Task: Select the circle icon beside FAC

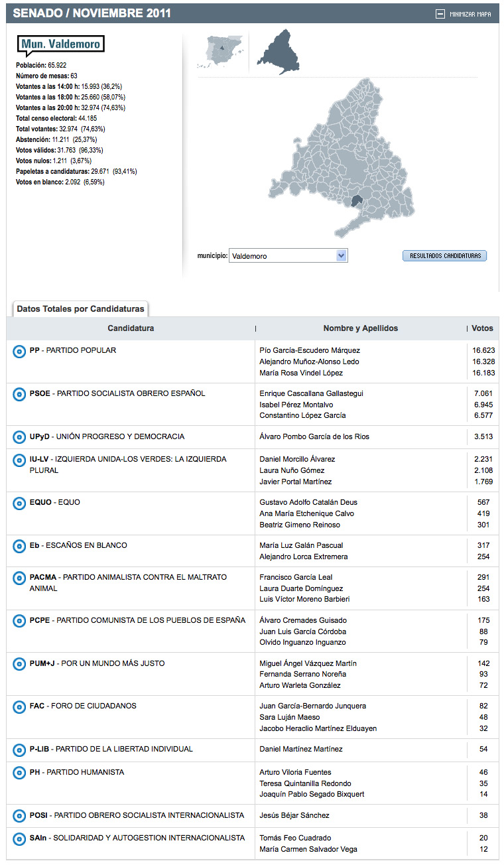Action: [x=19, y=706]
